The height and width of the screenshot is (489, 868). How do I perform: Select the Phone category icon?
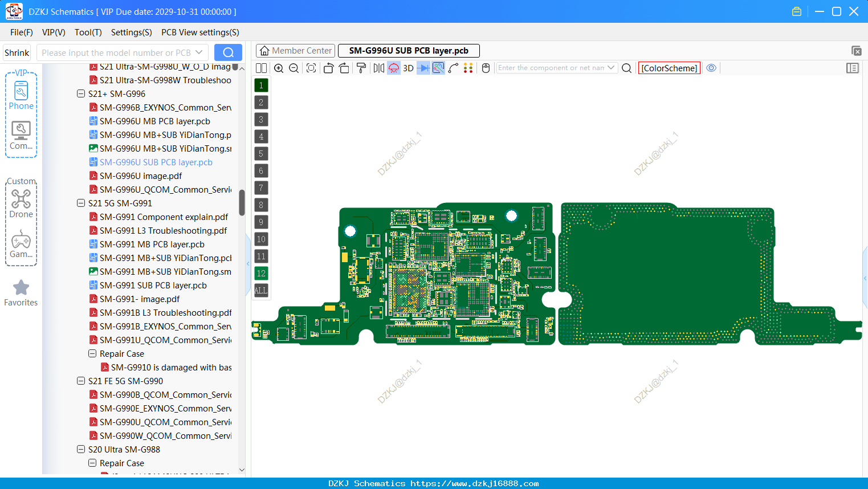(x=21, y=95)
